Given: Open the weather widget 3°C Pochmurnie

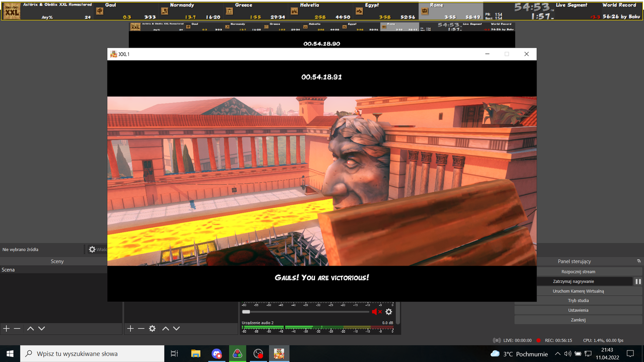Looking at the screenshot, I should point(519,354).
